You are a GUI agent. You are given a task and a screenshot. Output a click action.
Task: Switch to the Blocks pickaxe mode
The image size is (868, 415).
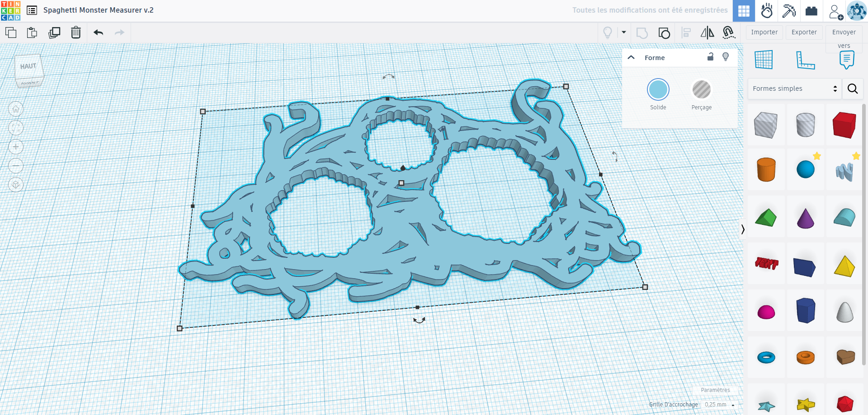pos(789,11)
